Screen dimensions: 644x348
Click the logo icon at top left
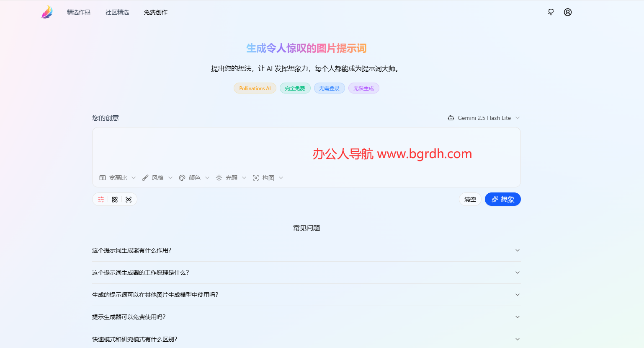(x=46, y=11)
